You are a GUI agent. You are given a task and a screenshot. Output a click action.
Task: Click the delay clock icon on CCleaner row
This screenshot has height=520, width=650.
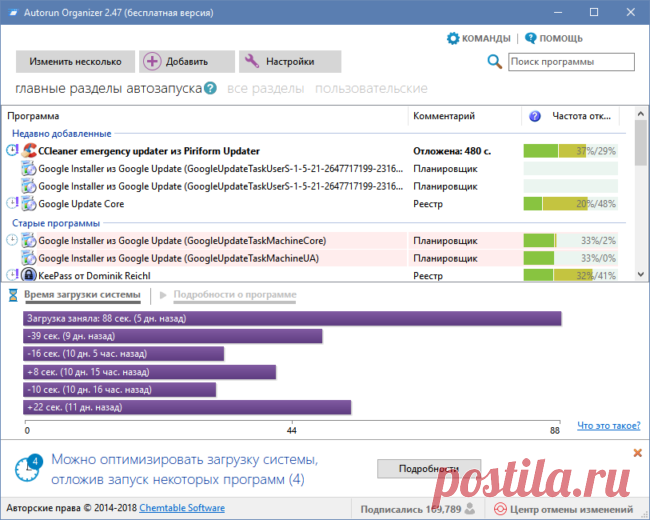(12, 150)
